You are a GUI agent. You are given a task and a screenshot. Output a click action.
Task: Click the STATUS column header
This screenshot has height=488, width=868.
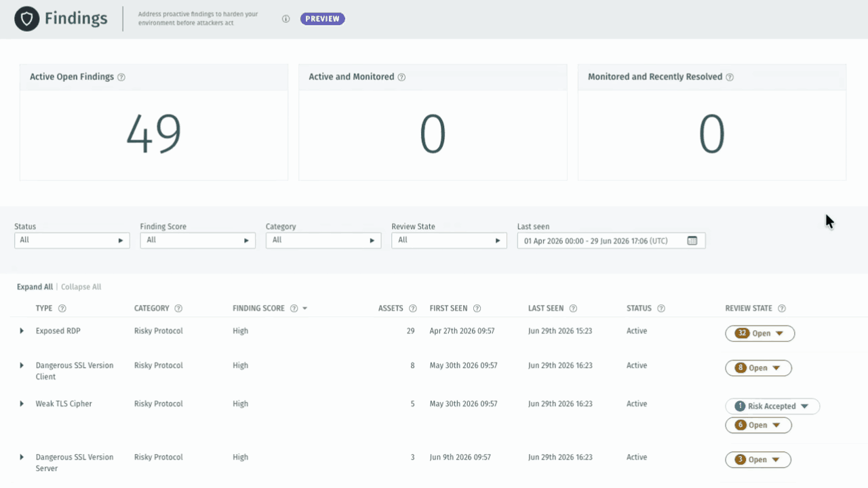click(639, 308)
